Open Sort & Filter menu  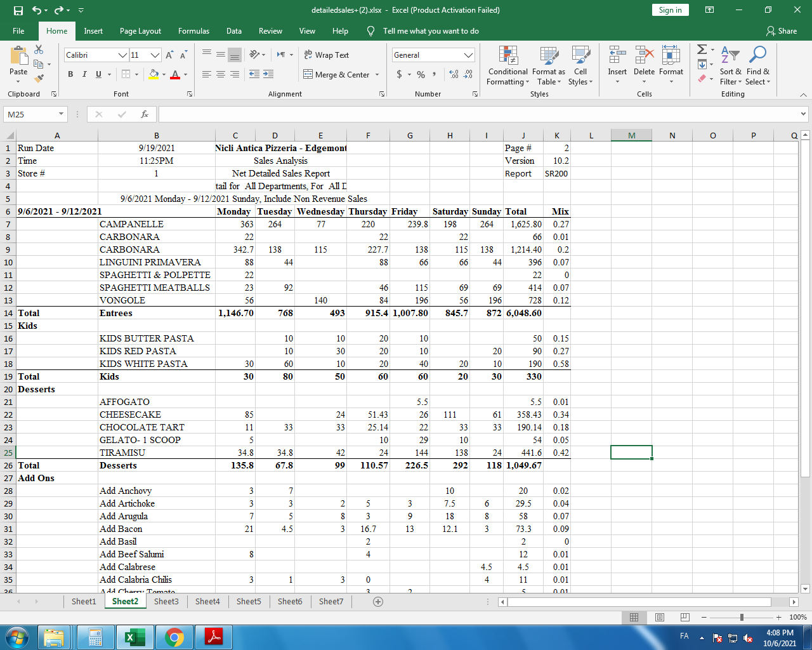tap(730, 65)
